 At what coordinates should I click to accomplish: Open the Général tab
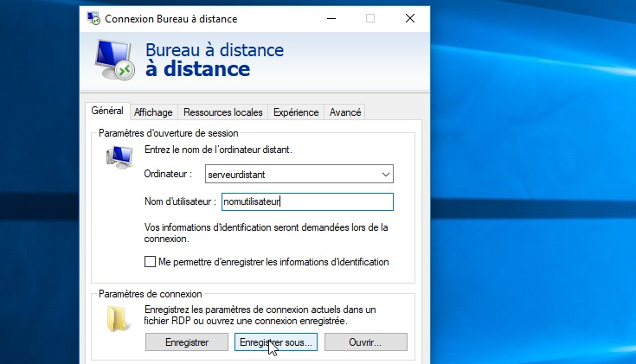[x=107, y=111]
